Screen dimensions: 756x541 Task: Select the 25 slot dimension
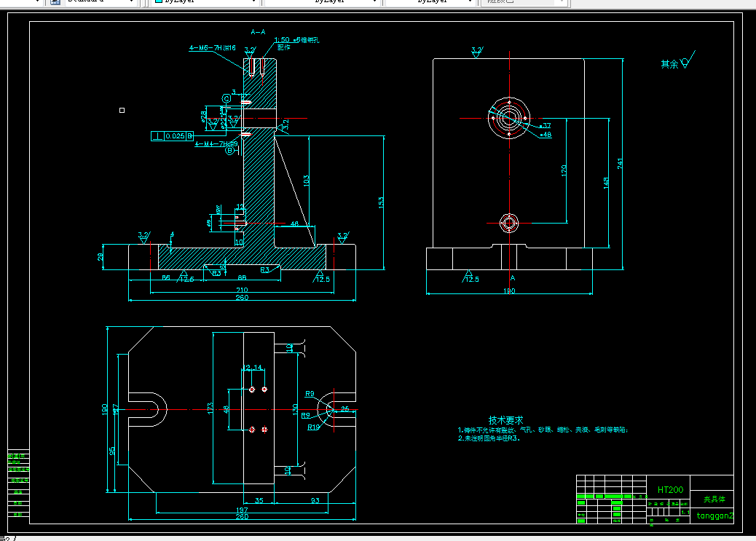click(x=345, y=409)
